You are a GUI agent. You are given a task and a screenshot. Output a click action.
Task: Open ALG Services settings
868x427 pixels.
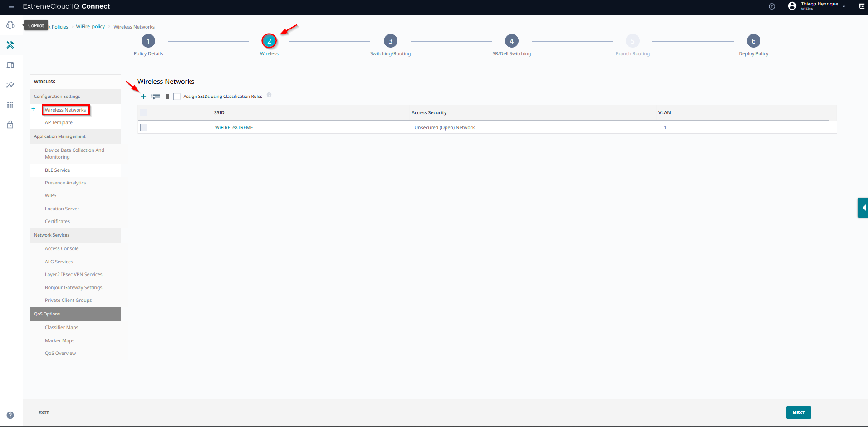(x=59, y=262)
